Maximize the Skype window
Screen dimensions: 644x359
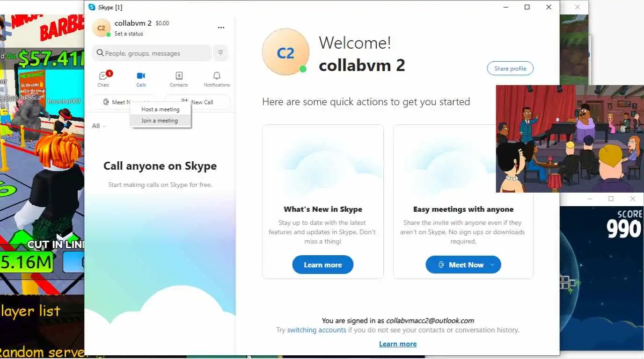coord(527,7)
